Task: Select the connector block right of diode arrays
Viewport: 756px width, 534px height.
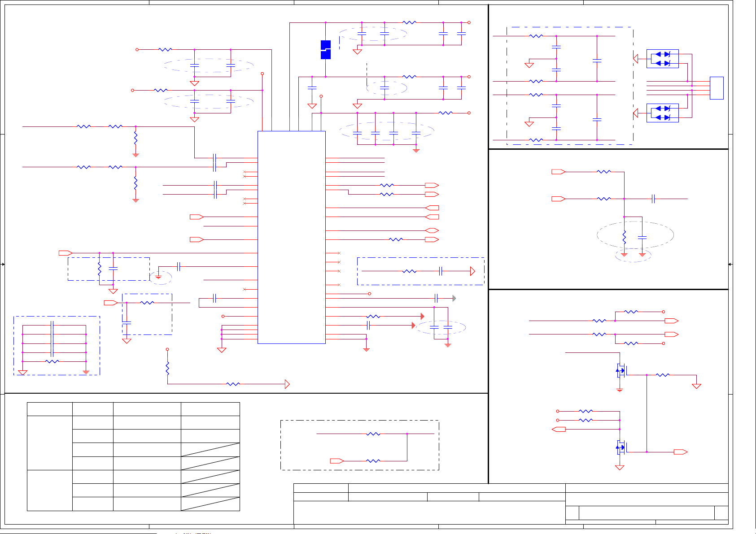Action: (717, 88)
